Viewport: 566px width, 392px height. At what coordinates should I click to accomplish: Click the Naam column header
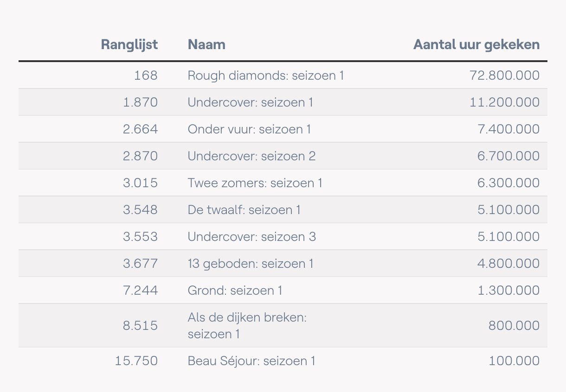pos(206,45)
